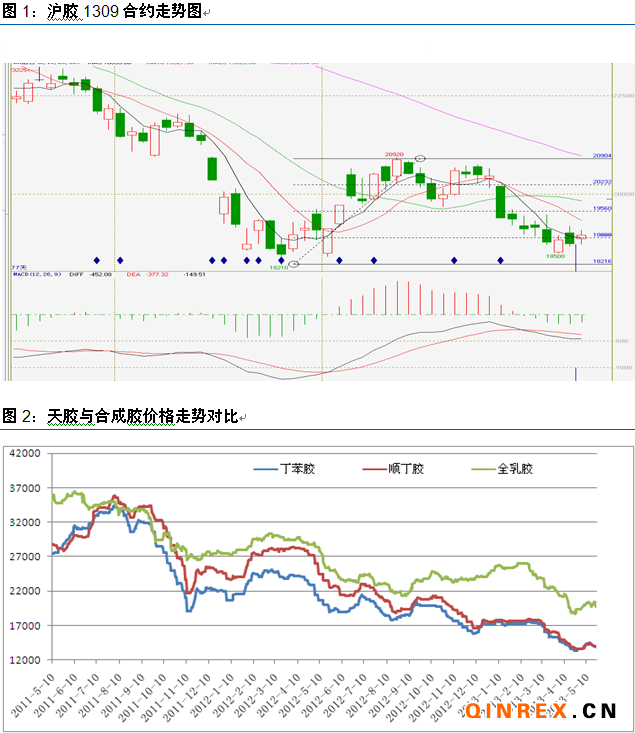Click the 20904 level label on right axis

602,156
